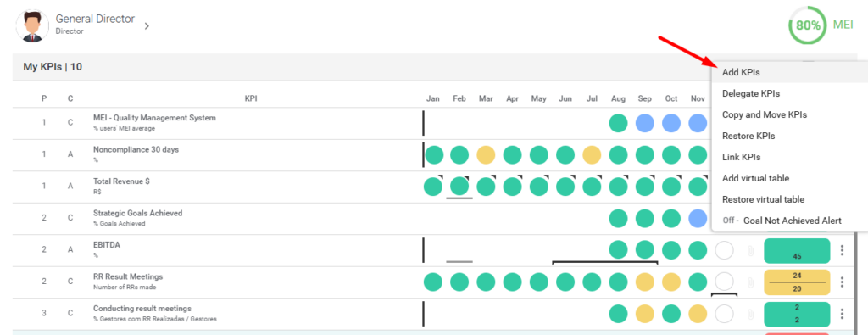Viewport: 868px width, 335px height.
Task: Click the Jan month column header
Action: [x=433, y=98]
